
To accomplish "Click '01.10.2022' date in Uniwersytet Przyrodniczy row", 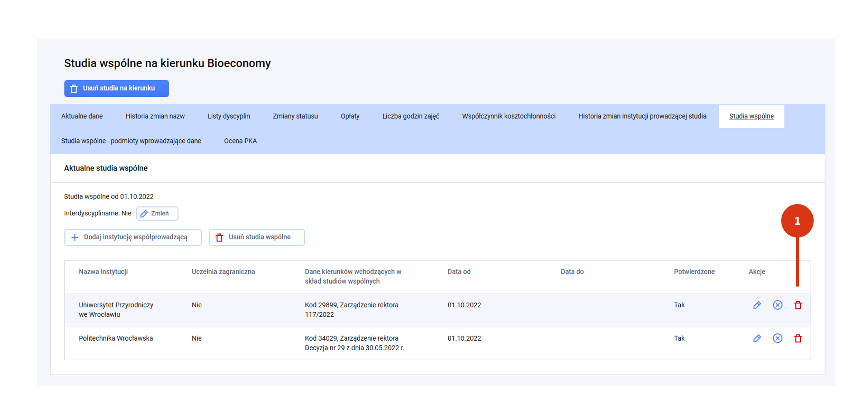I will coord(465,305).
